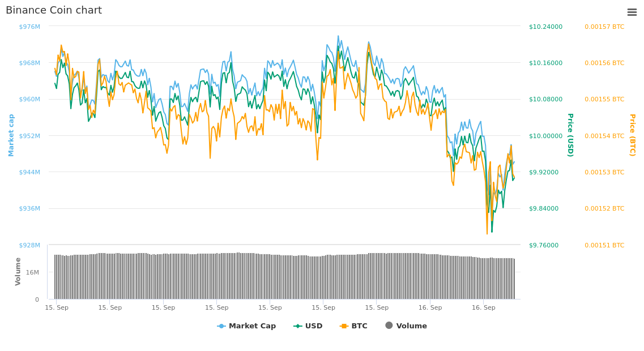The width and height of the screenshot is (644, 351).
Task: Click the $928M market cap axis label
Action: (x=29, y=245)
